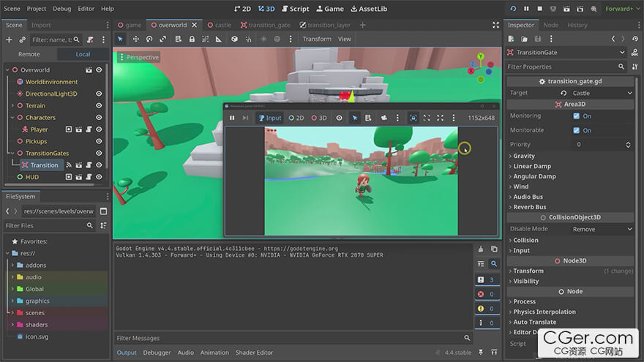Toggle visibility of Overworld node
Viewport: 644px width, 362px height.
99,69
